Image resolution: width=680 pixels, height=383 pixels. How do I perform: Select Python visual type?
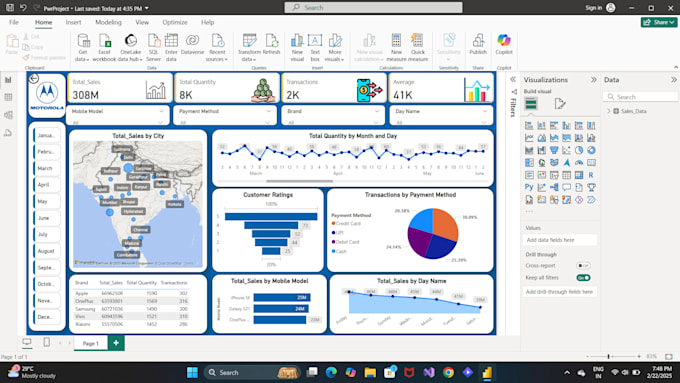[x=529, y=187]
